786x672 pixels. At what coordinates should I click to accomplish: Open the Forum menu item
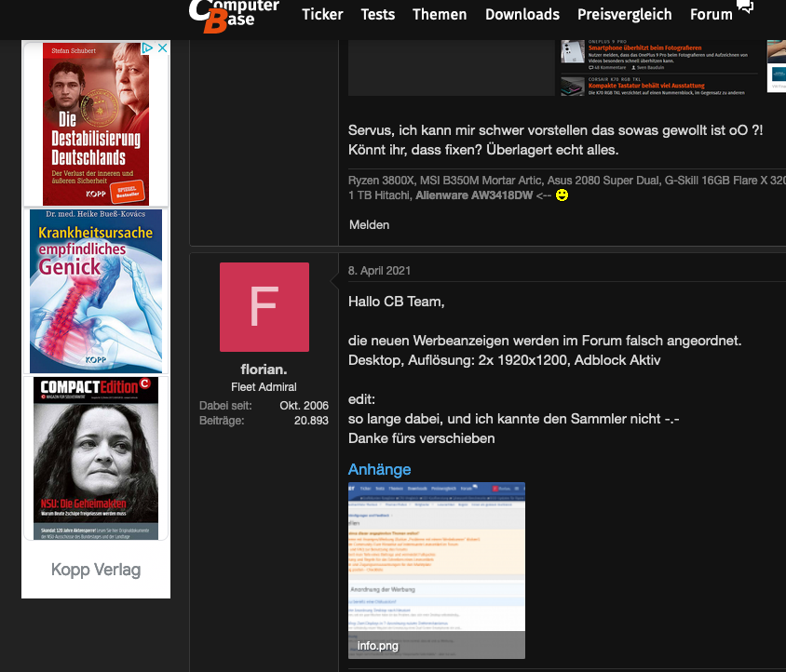[x=711, y=15]
